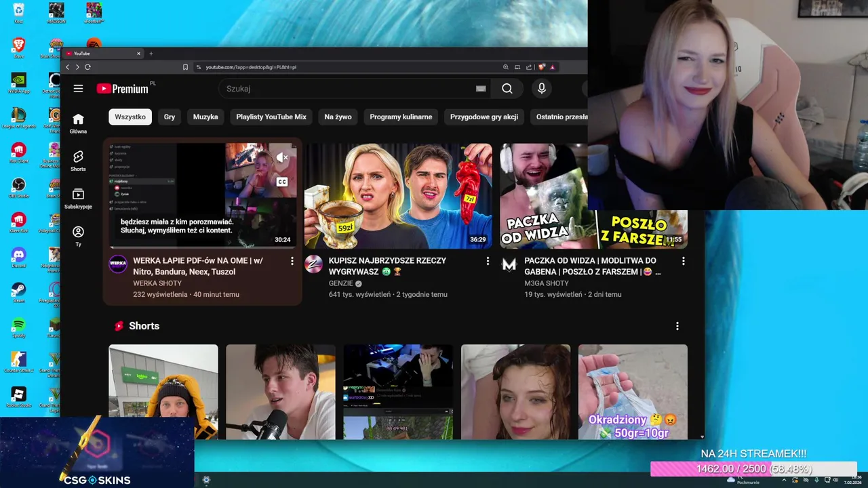Click the 1462.00 / 2500 donation progress bar

pyautogui.click(x=753, y=469)
